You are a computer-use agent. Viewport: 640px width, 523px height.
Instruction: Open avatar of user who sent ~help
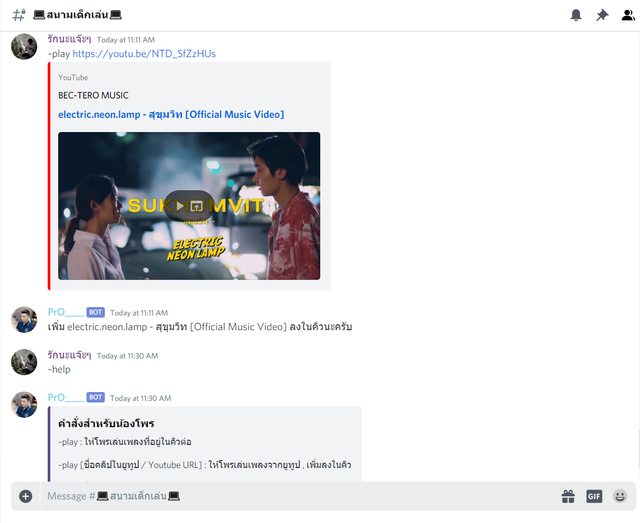click(x=24, y=362)
